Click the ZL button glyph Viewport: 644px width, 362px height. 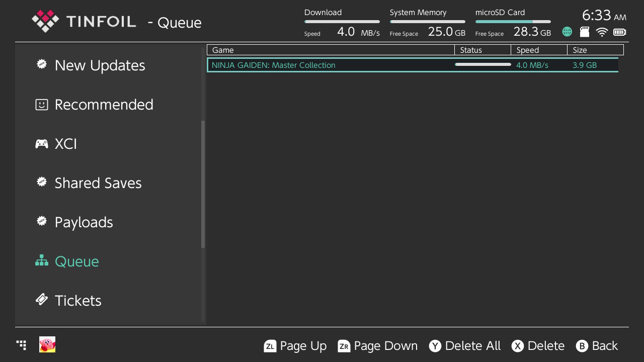270,346
